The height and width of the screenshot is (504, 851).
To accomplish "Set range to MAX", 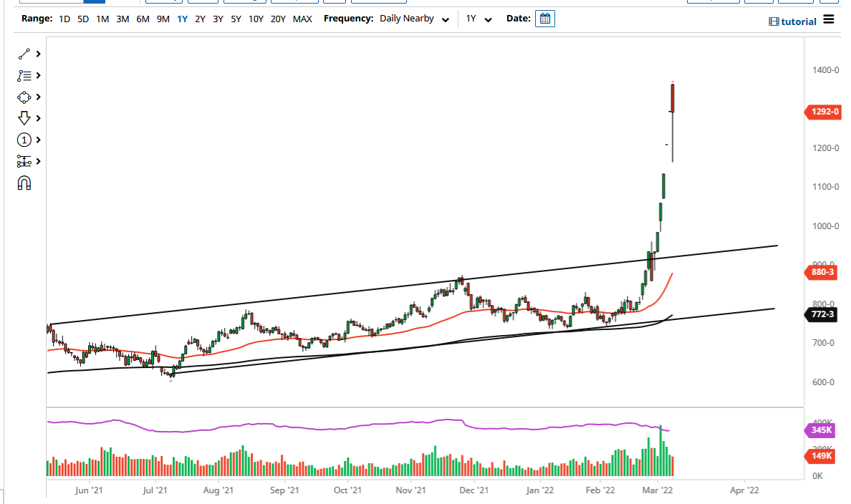I will coord(302,19).
